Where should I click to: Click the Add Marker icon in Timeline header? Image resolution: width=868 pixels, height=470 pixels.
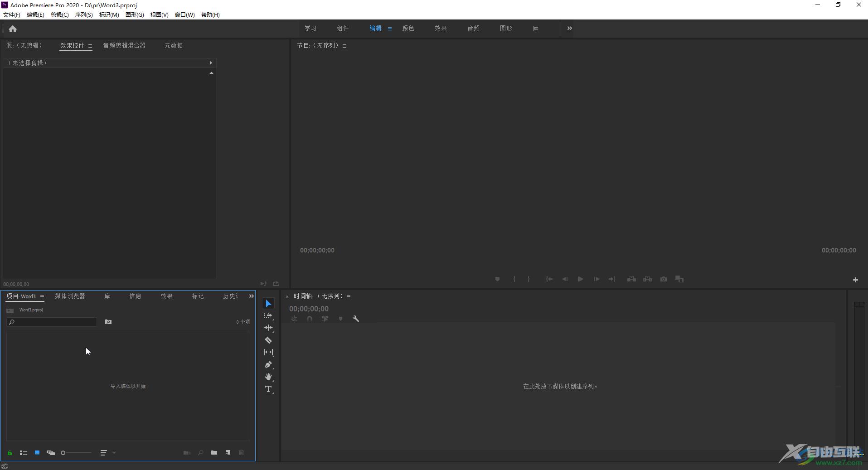pos(340,319)
